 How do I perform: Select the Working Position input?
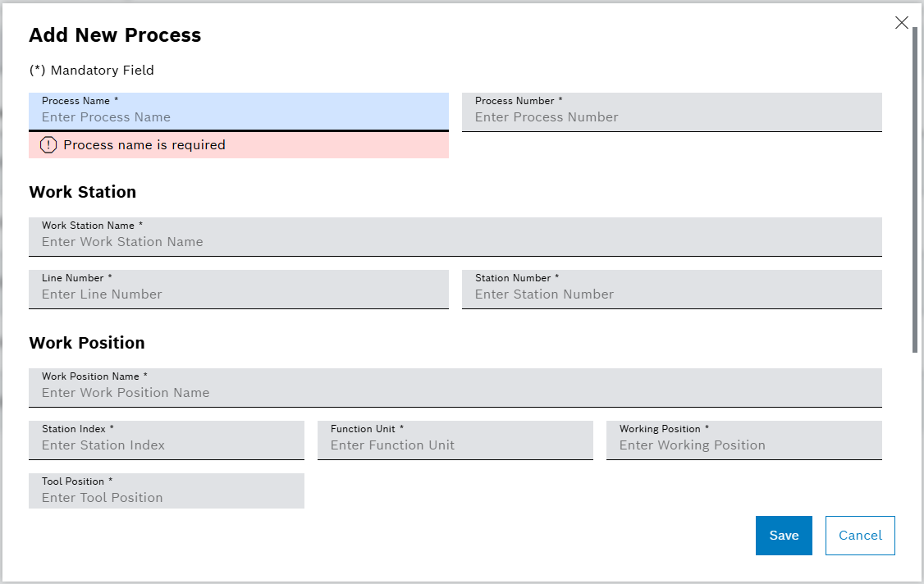pyautogui.click(x=743, y=445)
